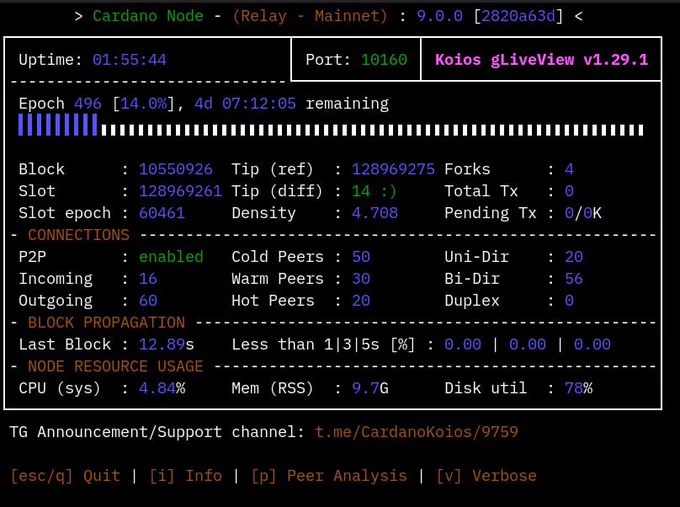Click the Warm Peers value 30
The width and height of the screenshot is (680, 507).
[x=361, y=278]
